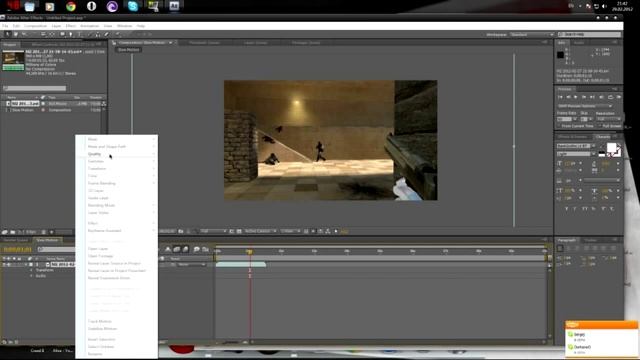640x360 pixels.
Task: Toggle video visibility eye of timeline layer
Action: (x=4, y=264)
